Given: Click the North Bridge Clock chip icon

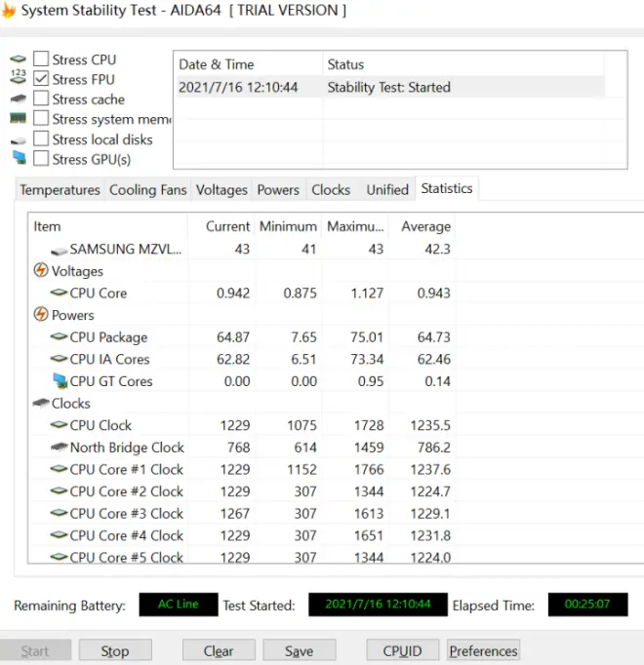Looking at the screenshot, I should click(x=59, y=448).
